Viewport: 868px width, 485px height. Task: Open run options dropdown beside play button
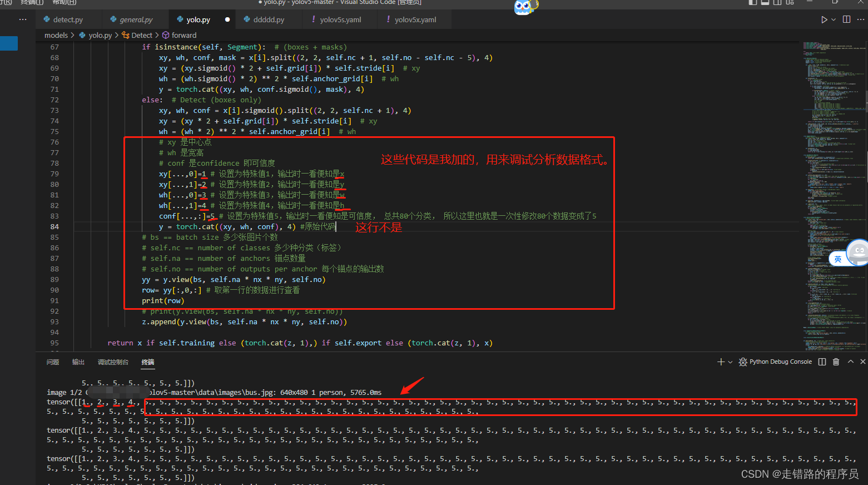834,19
